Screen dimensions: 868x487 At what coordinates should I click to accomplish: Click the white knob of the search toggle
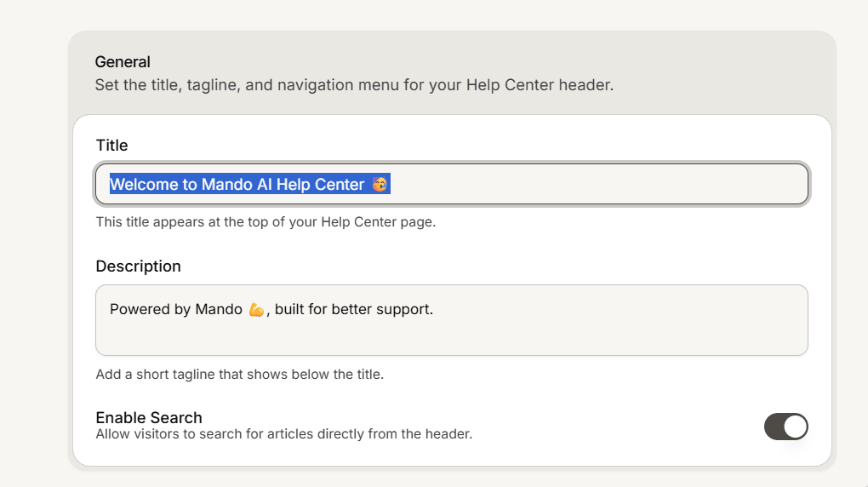point(796,427)
